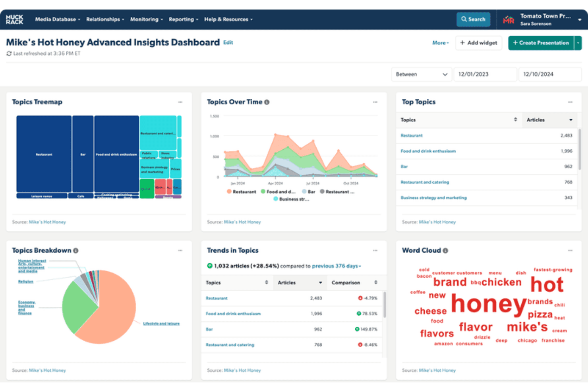This screenshot has width=588, height=392.
Task: Open the Topics Breakdown widget options menu
Action: click(180, 251)
